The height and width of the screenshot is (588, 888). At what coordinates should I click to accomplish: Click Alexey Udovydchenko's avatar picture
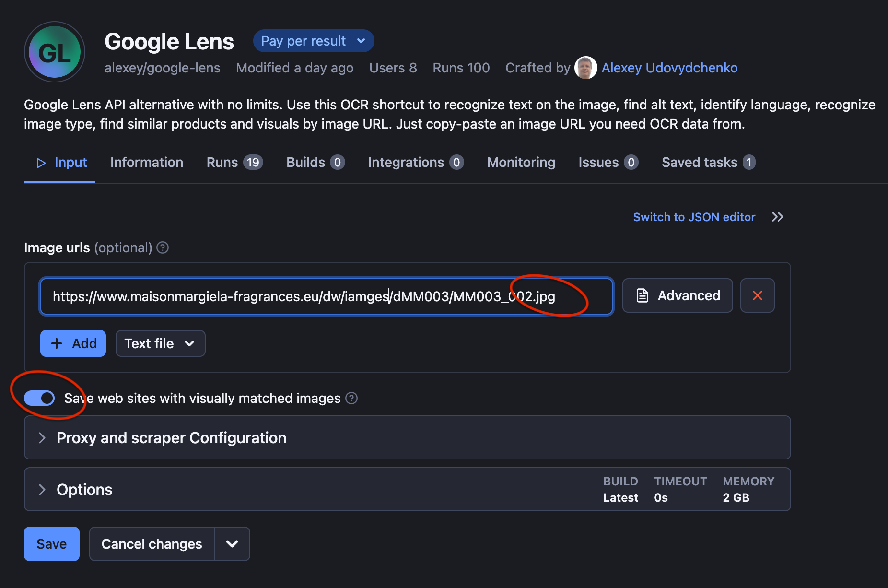[585, 68]
